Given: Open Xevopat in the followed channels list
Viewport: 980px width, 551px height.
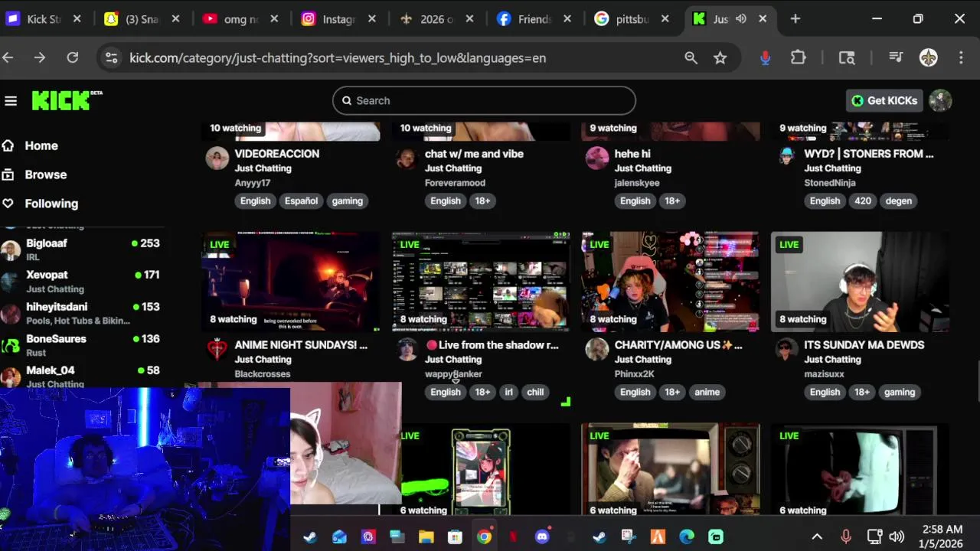Looking at the screenshot, I should click(81, 281).
